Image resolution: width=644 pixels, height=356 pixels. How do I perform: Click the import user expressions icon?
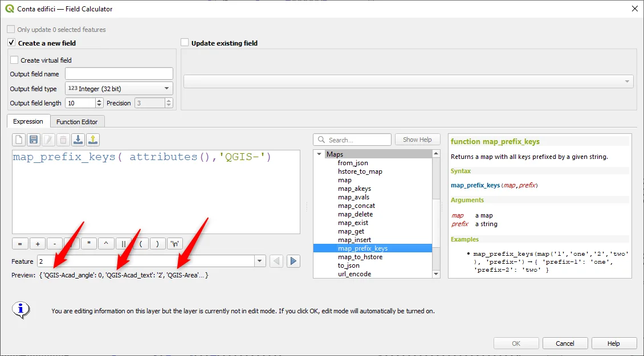pyautogui.click(x=78, y=140)
